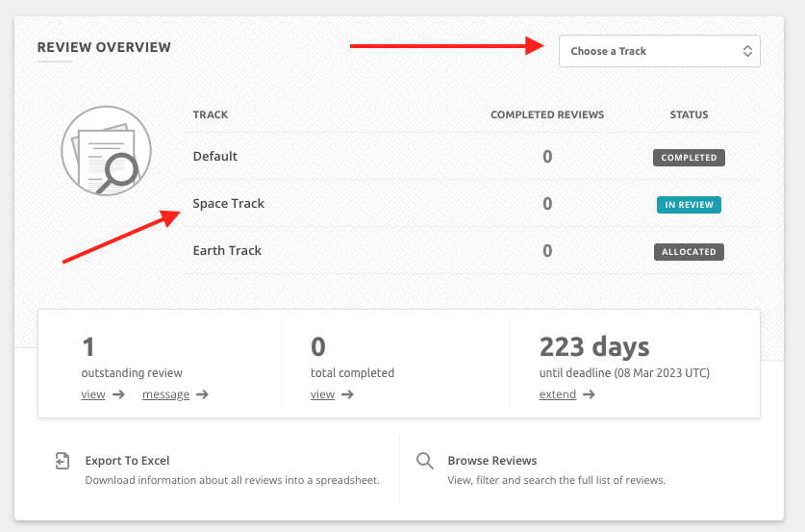
Task: Click arrow beside the total completed view link
Action: (347, 394)
